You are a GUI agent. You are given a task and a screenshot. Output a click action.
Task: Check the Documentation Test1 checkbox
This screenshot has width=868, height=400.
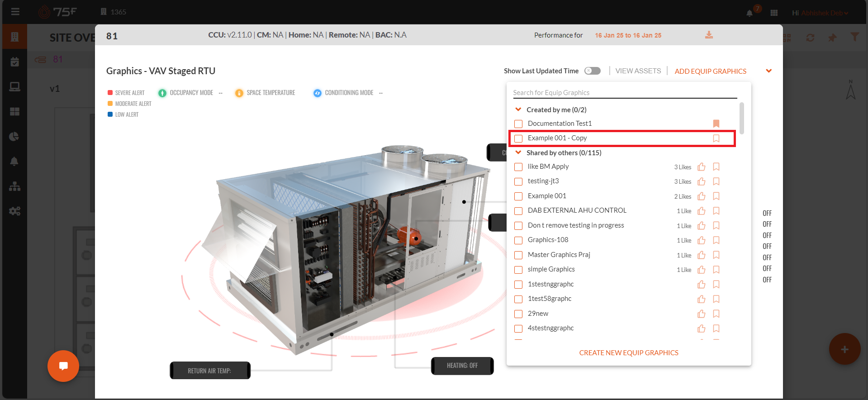tap(518, 124)
